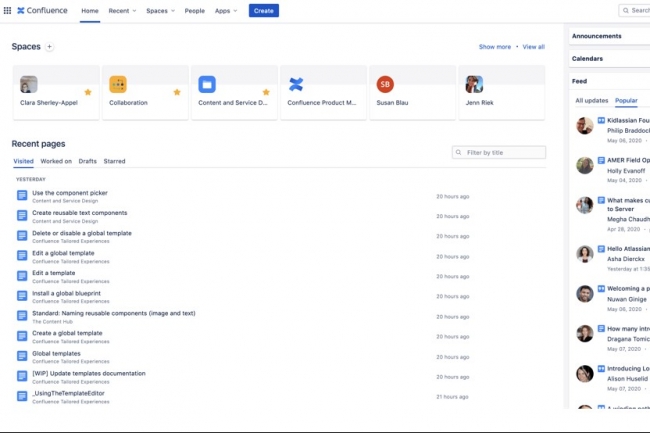The width and height of the screenshot is (650, 433).
Task: Toggle star on Collaboration space
Action: (177, 92)
